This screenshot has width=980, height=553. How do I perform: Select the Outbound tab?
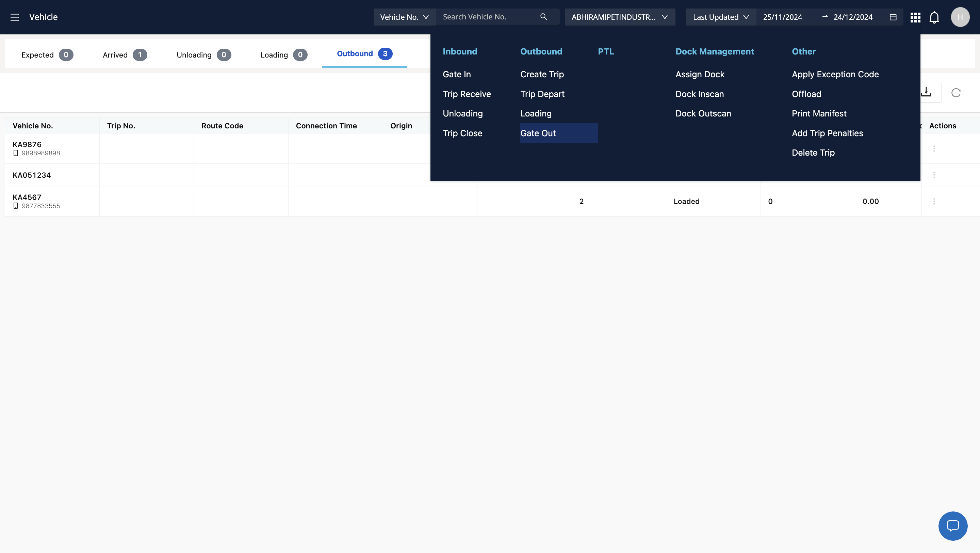point(364,54)
